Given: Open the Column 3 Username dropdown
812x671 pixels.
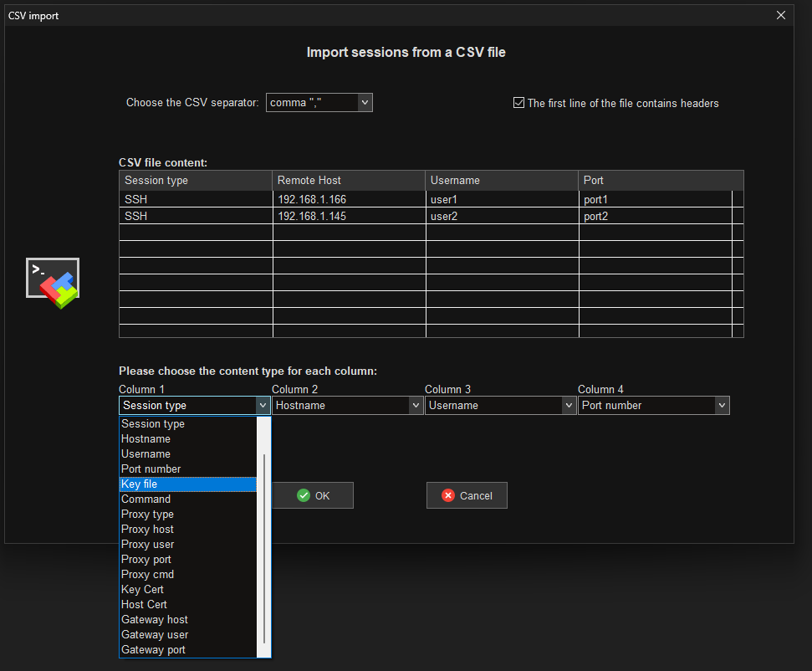Looking at the screenshot, I should tap(569, 405).
